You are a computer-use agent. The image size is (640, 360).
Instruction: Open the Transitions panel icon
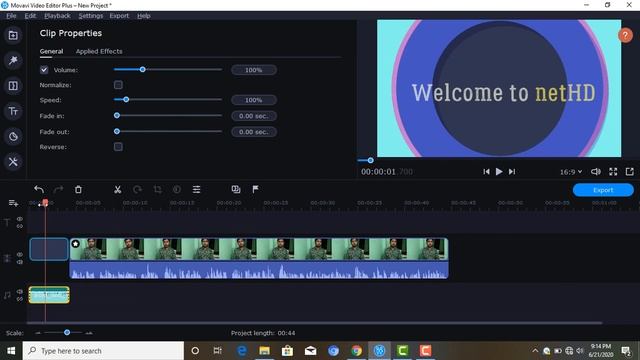point(13,86)
